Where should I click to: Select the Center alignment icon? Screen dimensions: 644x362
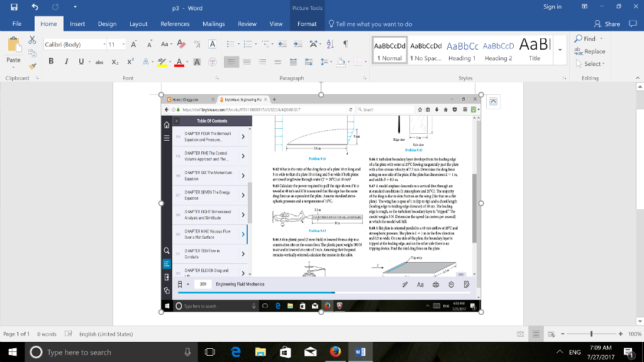(x=248, y=62)
